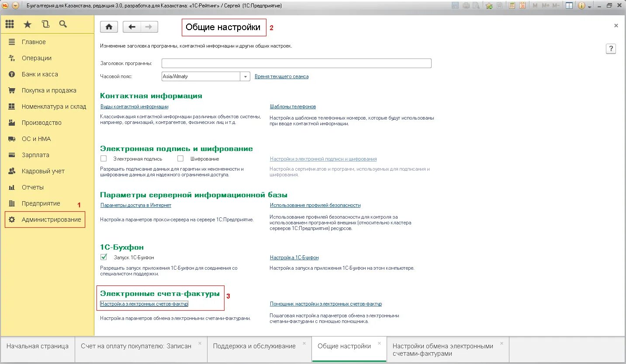Open the history icon in sidebar toolbar
This screenshot has width=626, height=364.
tap(45, 24)
